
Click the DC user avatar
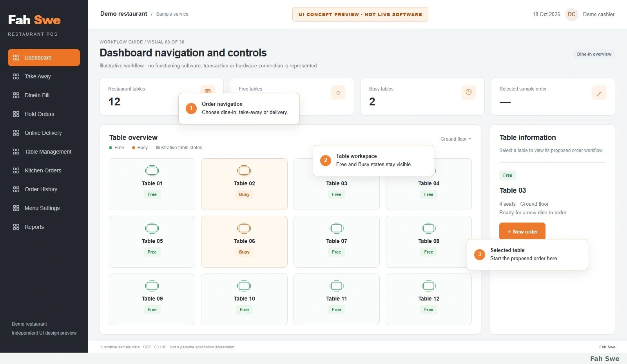[572, 14]
